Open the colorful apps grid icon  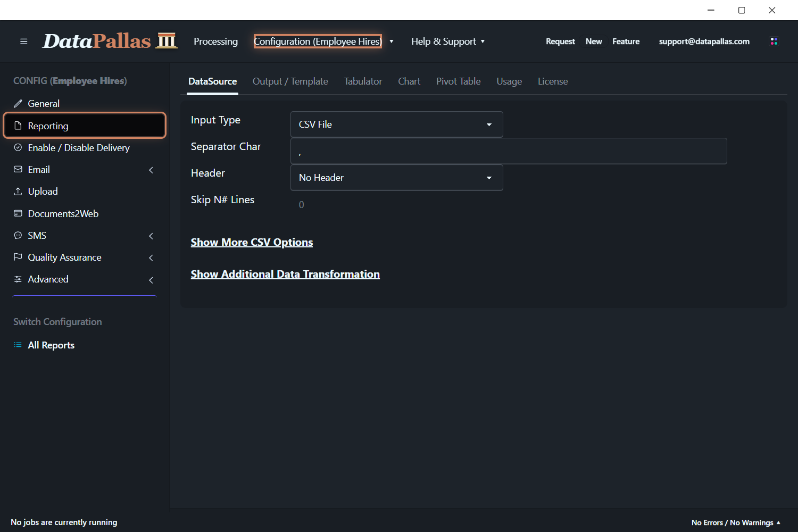pyautogui.click(x=774, y=41)
